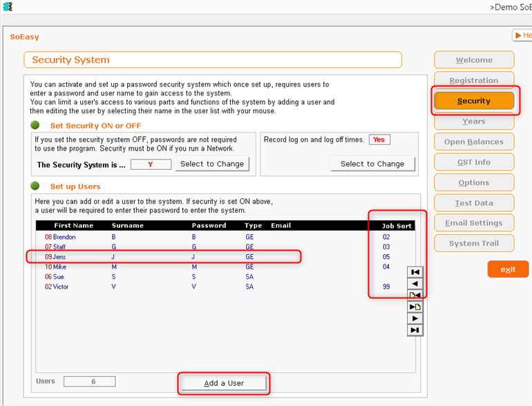532x406 pixels.
Task: Click Select to Change for security system
Action: click(x=212, y=164)
